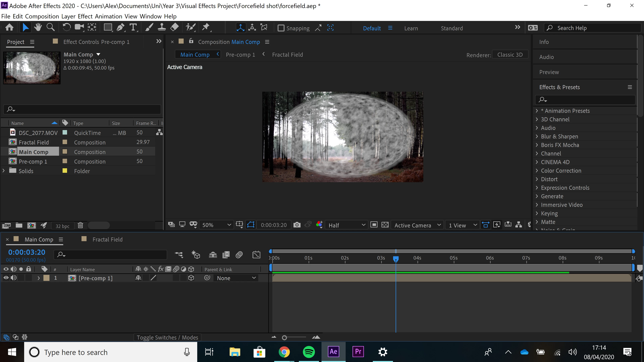This screenshot has width=644, height=362.
Task: Select the Rotation tool
Action: (67, 27)
